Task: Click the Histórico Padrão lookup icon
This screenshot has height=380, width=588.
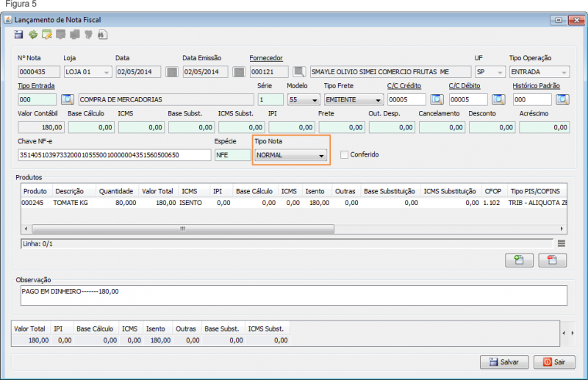Action: [562, 99]
